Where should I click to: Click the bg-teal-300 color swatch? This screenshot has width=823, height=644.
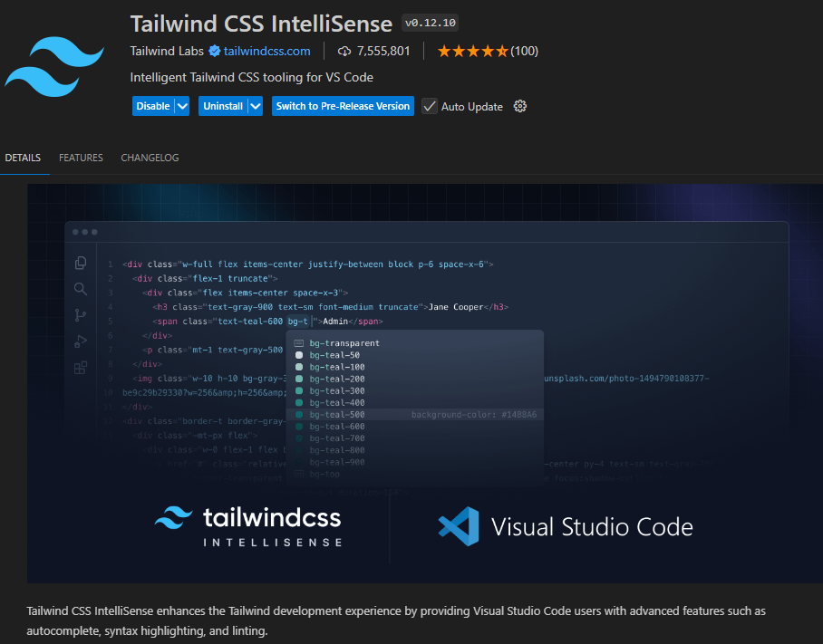click(299, 390)
